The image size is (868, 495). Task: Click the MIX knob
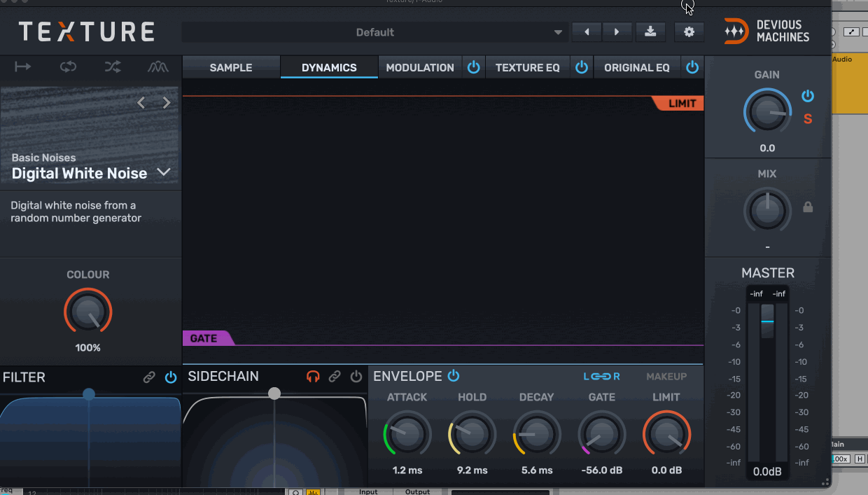point(768,210)
